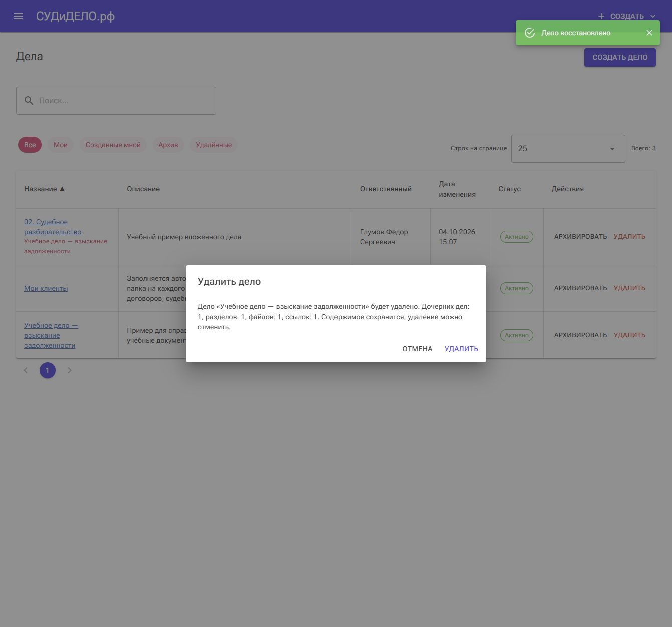Show the 'Архив' filter
The image size is (672, 627).
click(168, 145)
